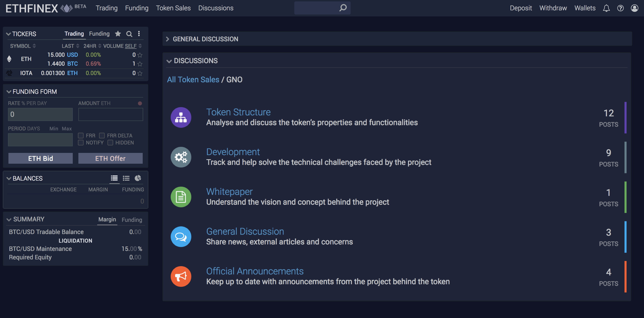Click the General Discussion chat bubble icon
Viewport: 644px width, 318px height.
click(181, 236)
